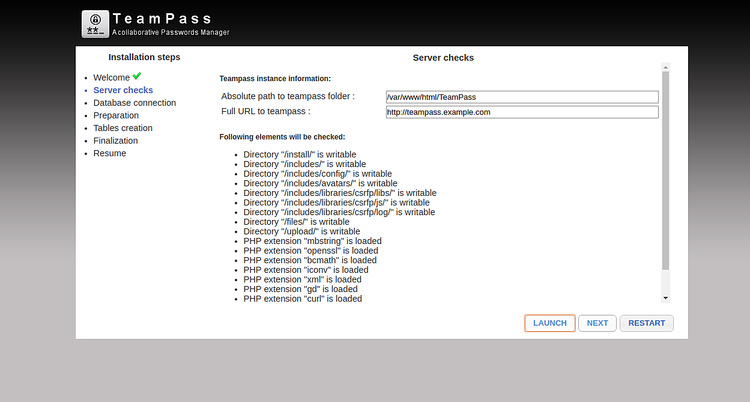Click the TeamPass padlock logo icon
The image size is (750, 402).
click(96, 24)
